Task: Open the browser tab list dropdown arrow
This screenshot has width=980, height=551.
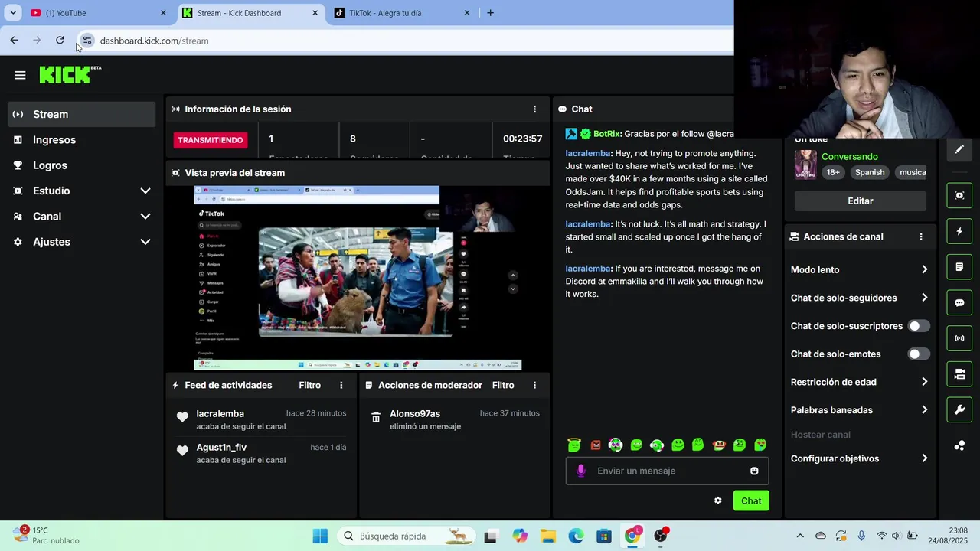Action: (x=13, y=12)
